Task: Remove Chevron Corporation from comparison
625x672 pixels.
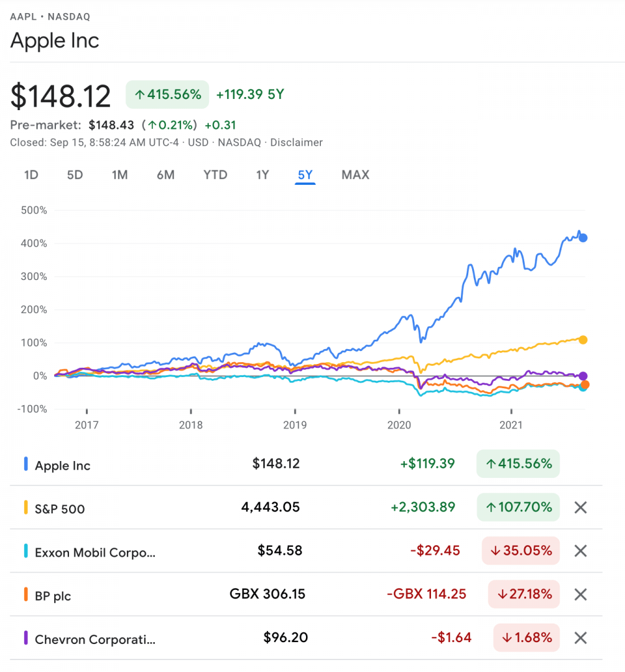Action: [x=580, y=638]
